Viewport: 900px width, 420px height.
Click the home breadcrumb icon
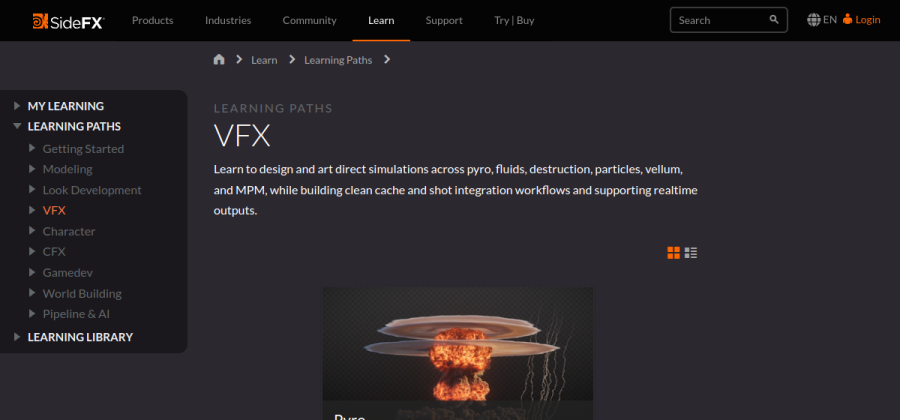click(x=219, y=59)
